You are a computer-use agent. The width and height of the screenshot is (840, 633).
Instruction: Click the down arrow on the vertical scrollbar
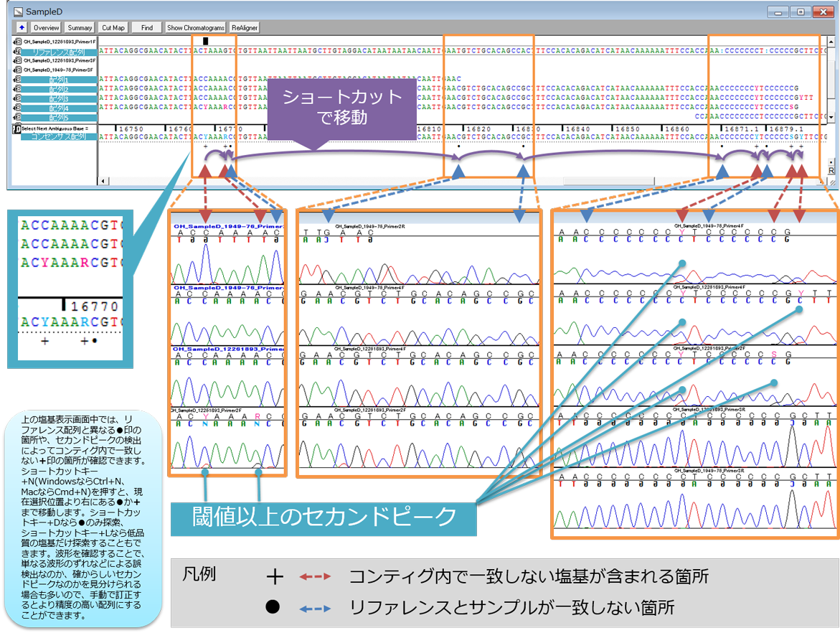click(831, 117)
